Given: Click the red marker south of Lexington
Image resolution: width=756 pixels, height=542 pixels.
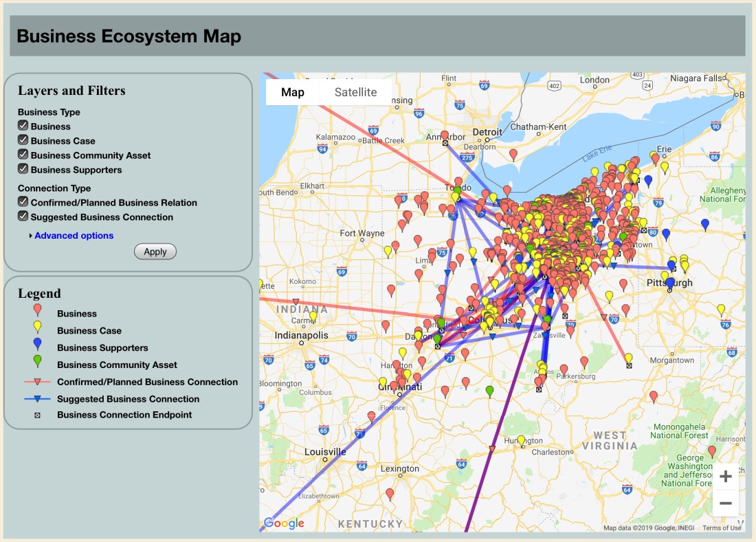Looking at the screenshot, I should tap(390, 494).
